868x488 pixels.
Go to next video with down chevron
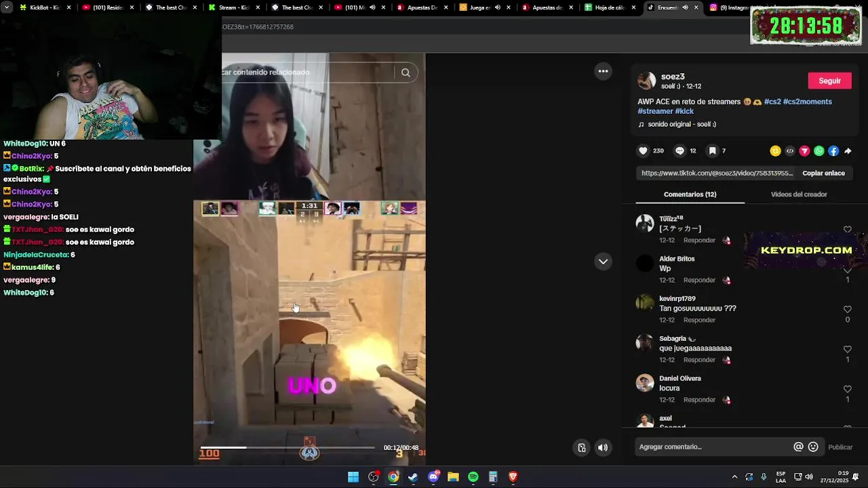[x=603, y=262]
